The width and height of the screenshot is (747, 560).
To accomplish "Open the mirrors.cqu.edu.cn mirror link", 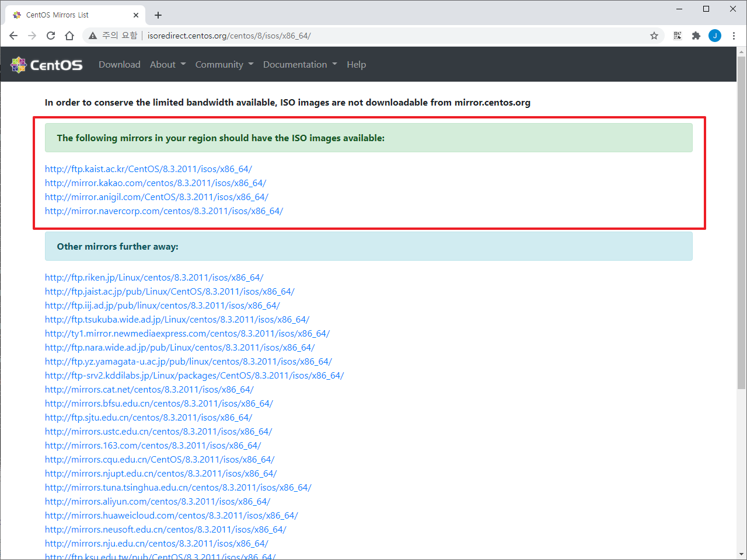I will point(159,460).
